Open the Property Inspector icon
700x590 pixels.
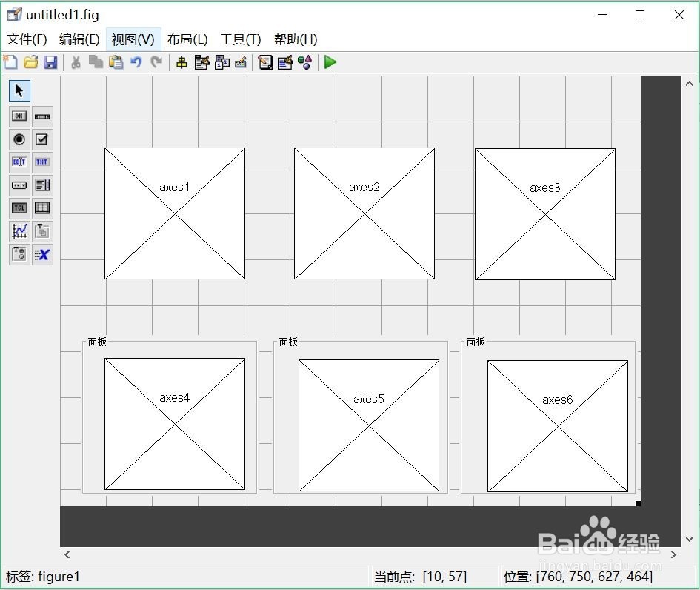pos(285,62)
